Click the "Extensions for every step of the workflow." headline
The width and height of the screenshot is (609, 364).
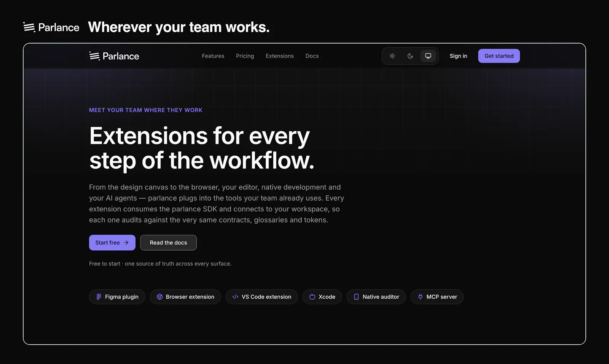(x=202, y=148)
